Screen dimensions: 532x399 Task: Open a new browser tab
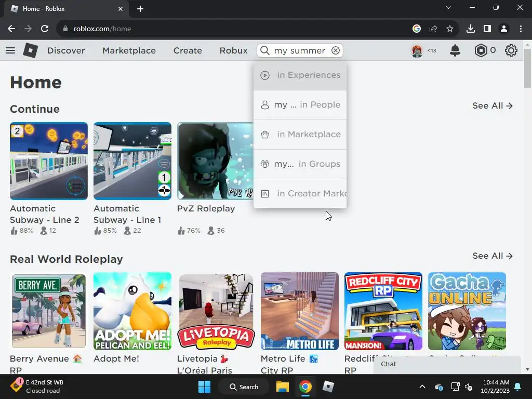140,9
